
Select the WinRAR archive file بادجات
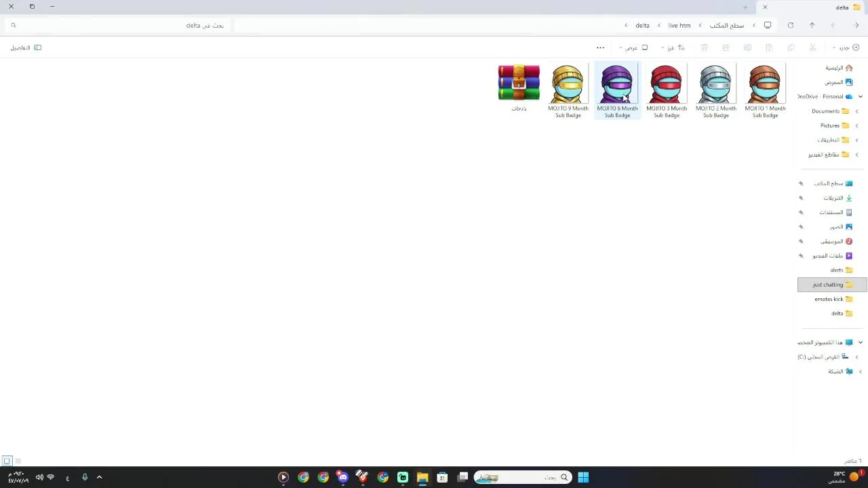point(519,88)
